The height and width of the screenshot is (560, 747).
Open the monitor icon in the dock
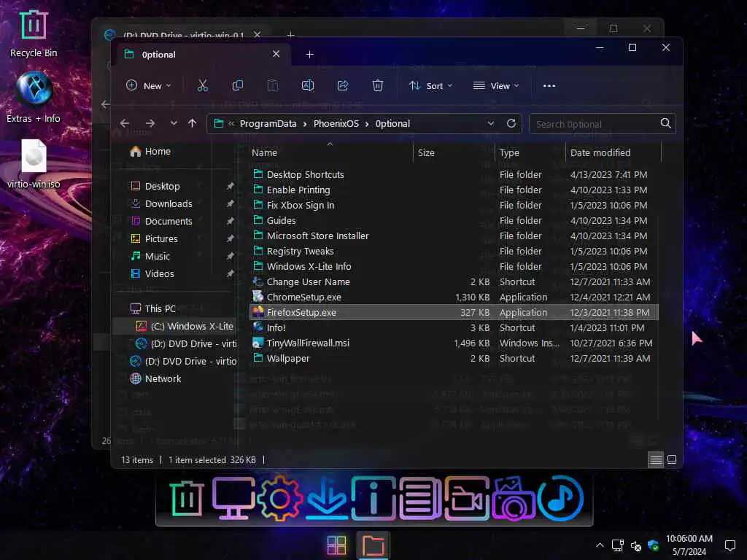point(233,499)
